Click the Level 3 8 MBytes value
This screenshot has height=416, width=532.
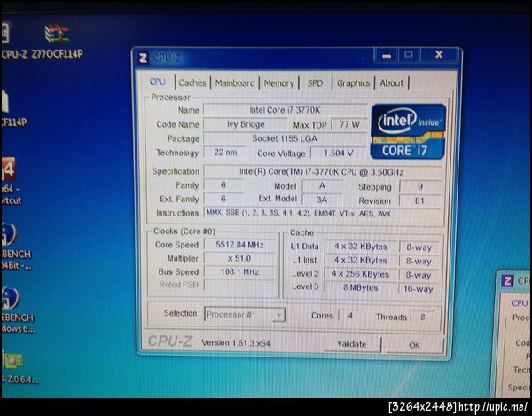coord(360,287)
